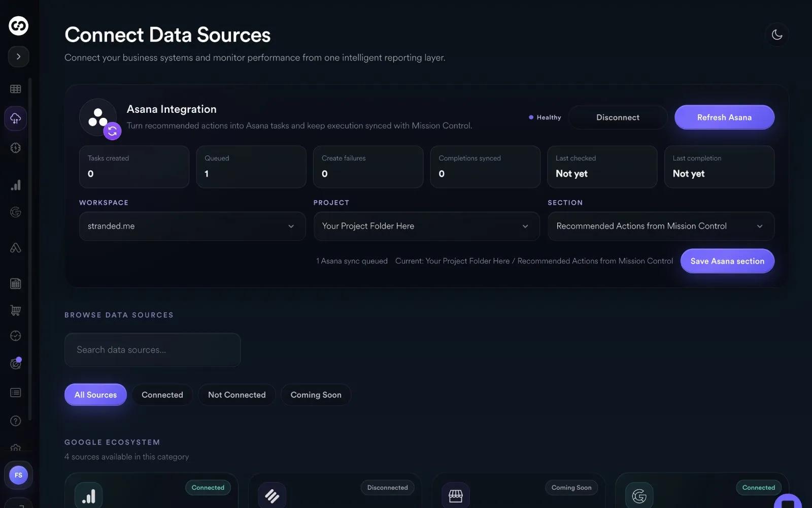Focus the Search data sources field
The width and height of the screenshot is (812, 508).
pos(152,350)
